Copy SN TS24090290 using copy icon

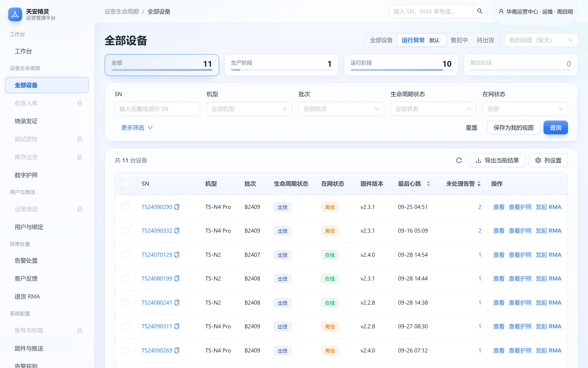point(177,207)
